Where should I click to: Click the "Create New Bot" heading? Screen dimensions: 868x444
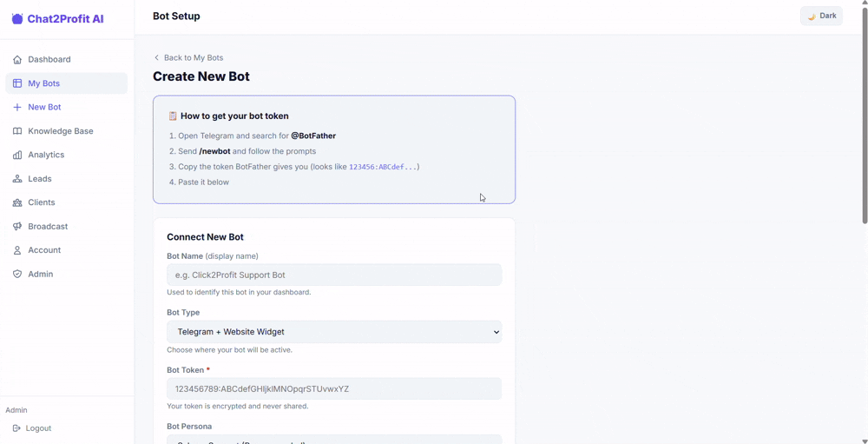coord(201,76)
